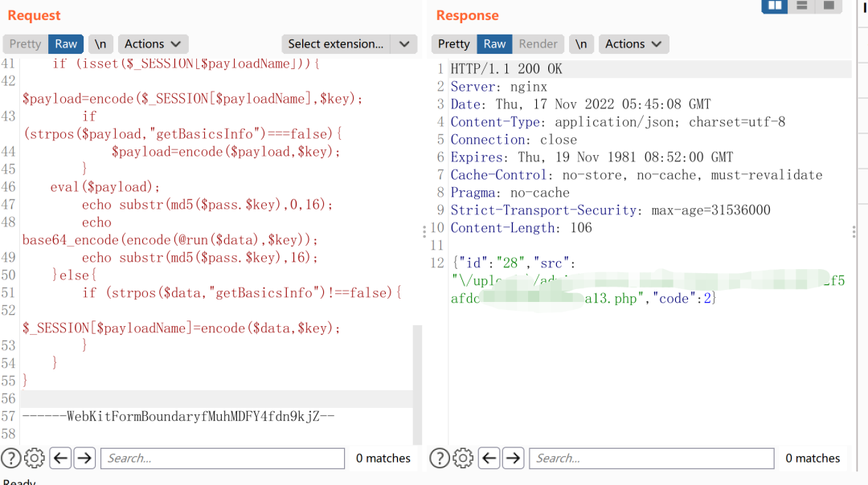Viewport: 868px width, 485px height.
Task: Click Cache-Control header line
Action: (x=636, y=175)
